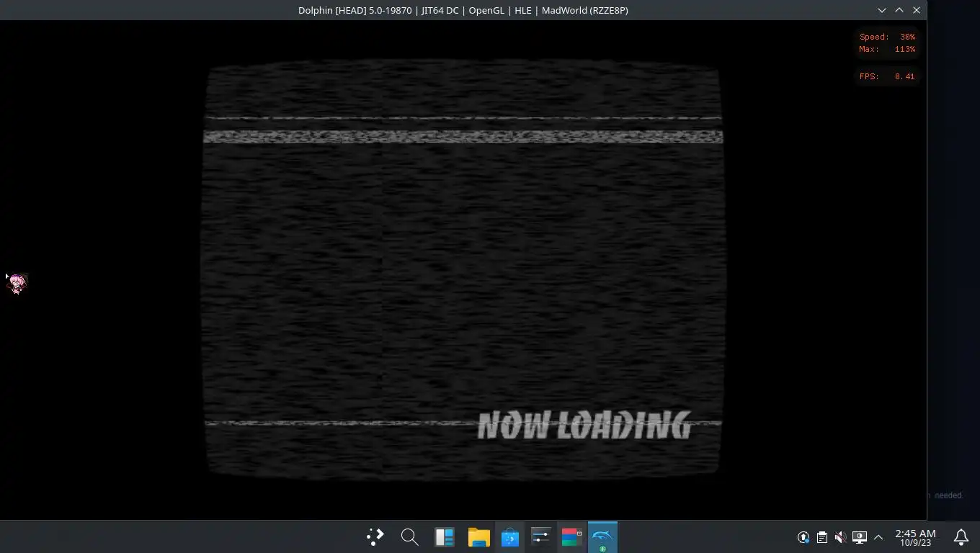Open display configuration tray icon
980x553 pixels.
click(x=859, y=537)
